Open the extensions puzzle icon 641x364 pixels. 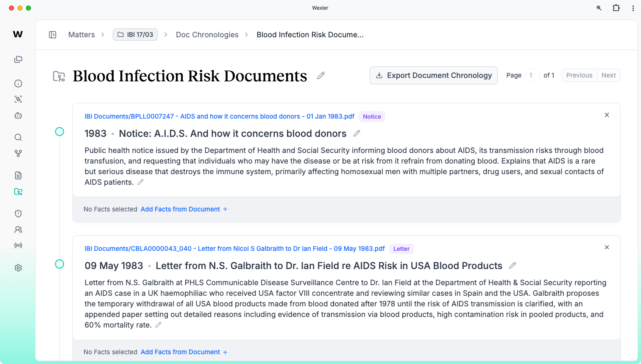click(x=616, y=8)
